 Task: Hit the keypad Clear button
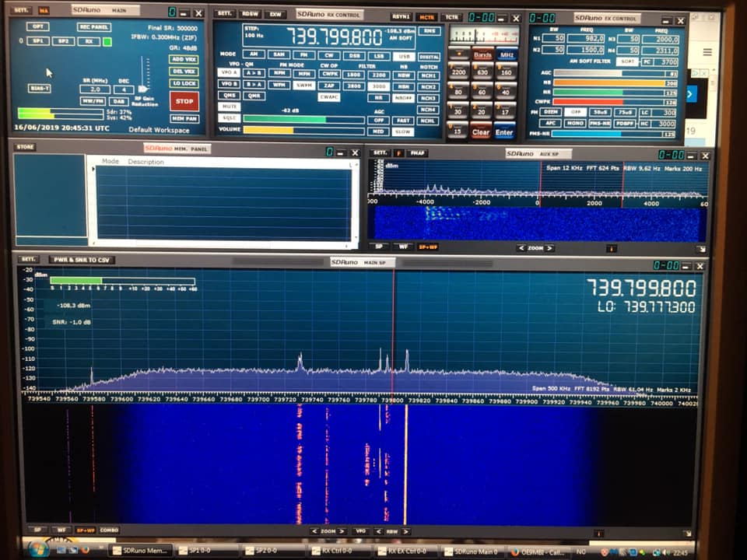(481, 132)
